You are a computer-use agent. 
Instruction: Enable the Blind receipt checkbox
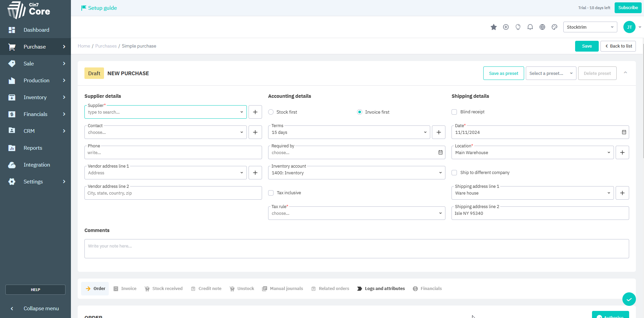[x=454, y=112]
